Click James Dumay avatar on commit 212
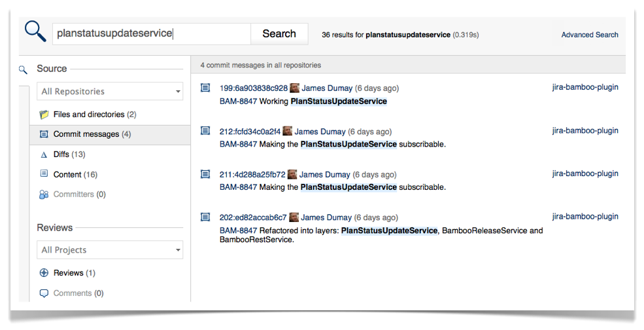 point(288,132)
